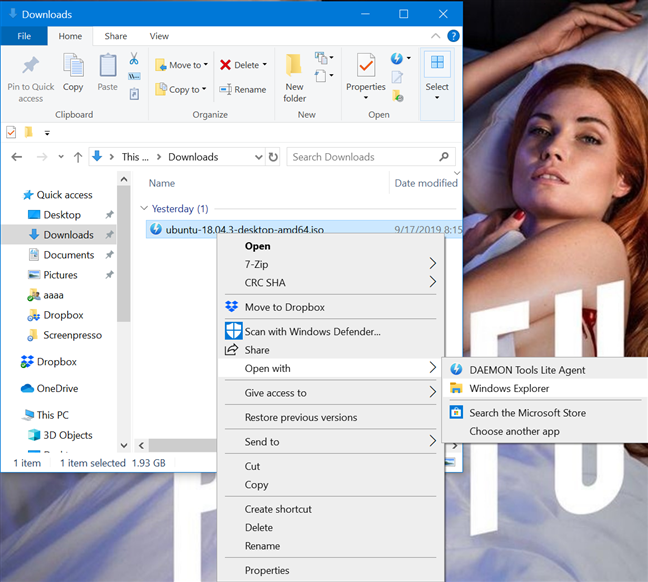The height and width of the screenshot is (582, 648).
Task: Expand the address bar history dropdown
Action: [x=259, y=157]
